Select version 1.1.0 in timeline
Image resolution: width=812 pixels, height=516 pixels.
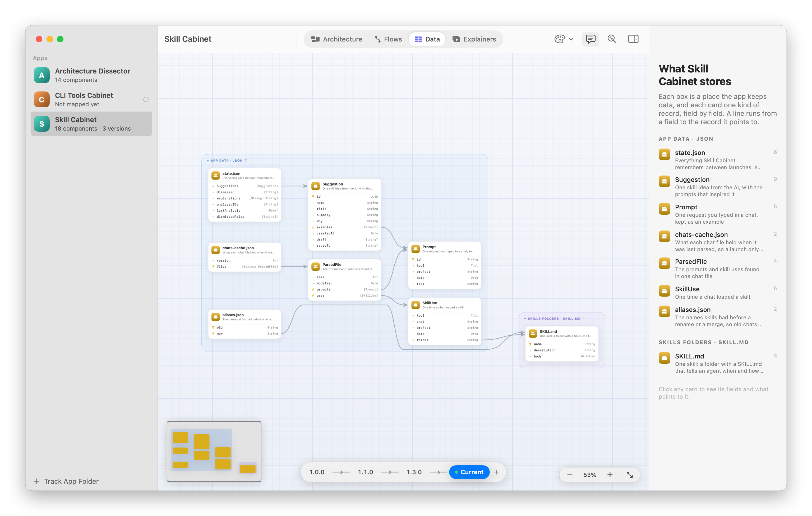point(365,472)
